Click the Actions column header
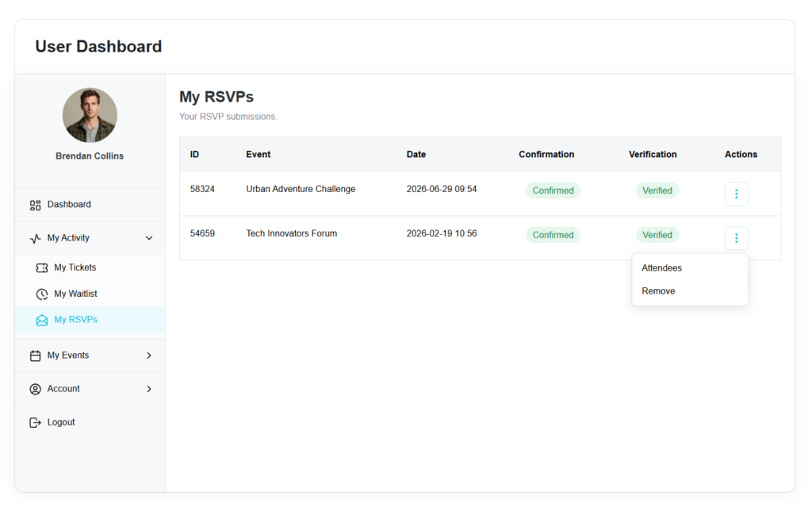Screen dimensions: 812x508 tap(741, 155)
